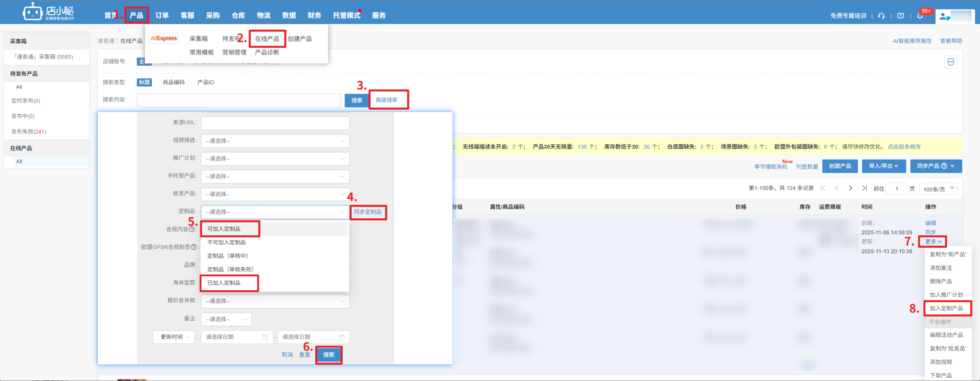Click the 店小秘 robot logo
Screen dimensions: 980x381
(33, 12)
